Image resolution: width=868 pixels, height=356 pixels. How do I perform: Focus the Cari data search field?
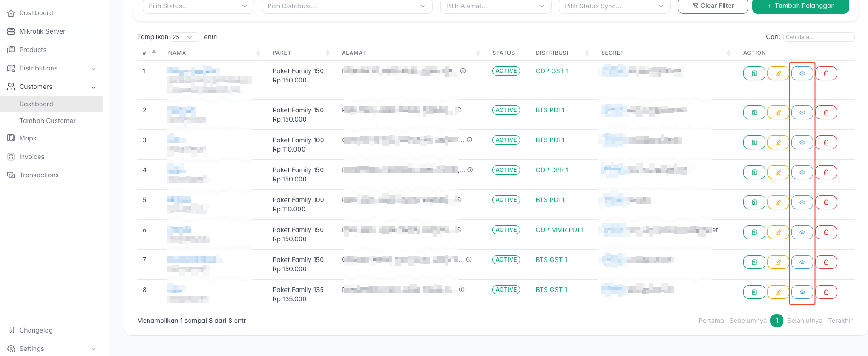point(818,37)
